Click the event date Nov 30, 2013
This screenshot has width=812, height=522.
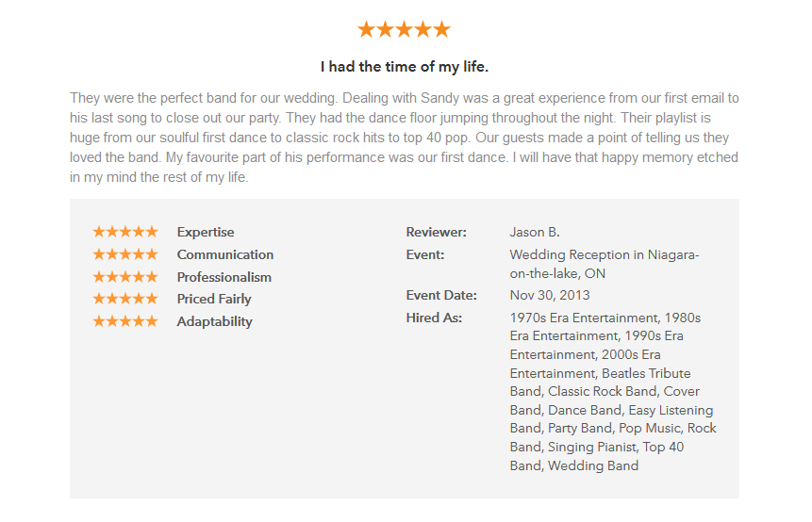coord(550,296)
